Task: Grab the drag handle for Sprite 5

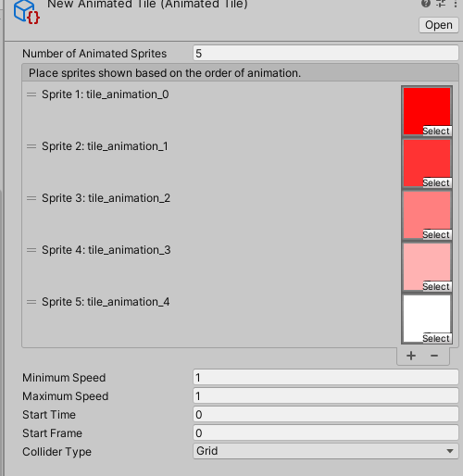Action: click(31, 302)
